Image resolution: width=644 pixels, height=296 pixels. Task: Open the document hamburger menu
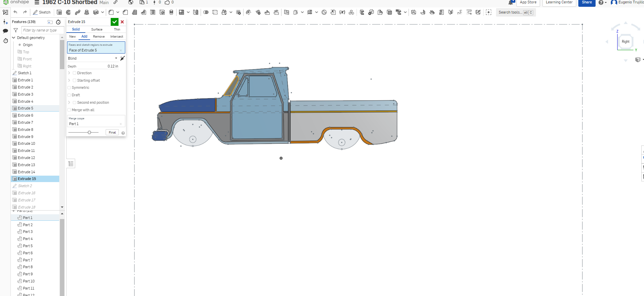point(37,2)
